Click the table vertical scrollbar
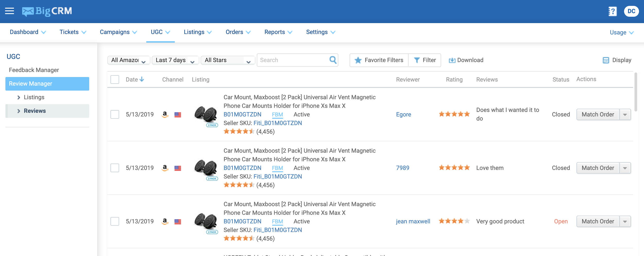 (635, 92)
